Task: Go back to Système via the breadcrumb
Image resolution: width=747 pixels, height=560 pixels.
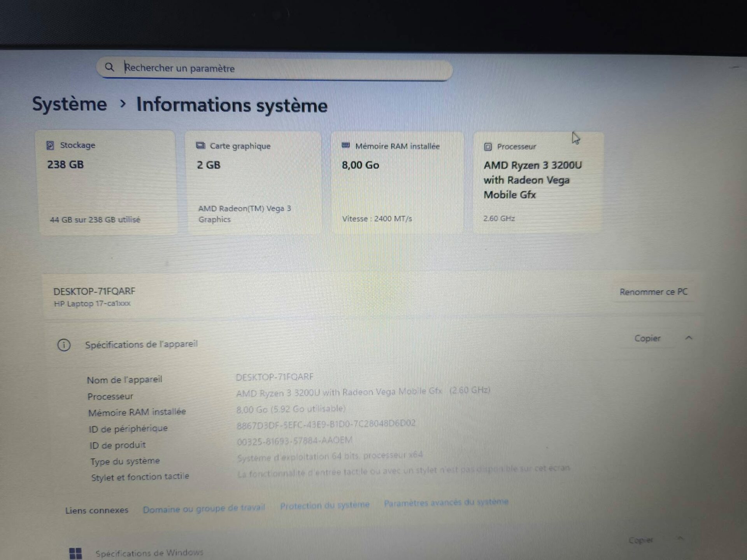Action: point(69,104)
